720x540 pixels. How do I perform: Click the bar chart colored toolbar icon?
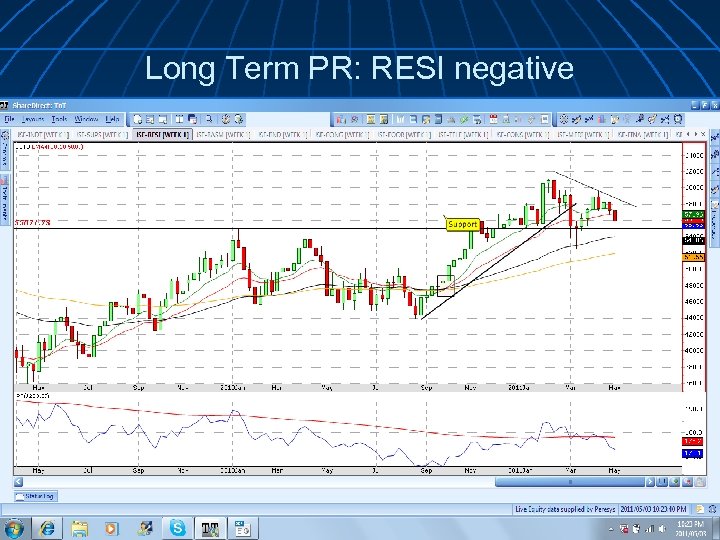(x=602, y=120)
